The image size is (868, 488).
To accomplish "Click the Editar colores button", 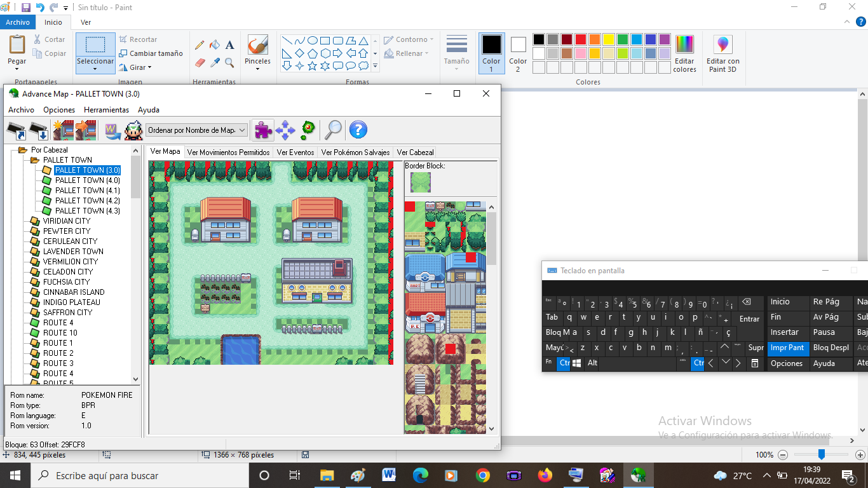I will click(684, 53).
